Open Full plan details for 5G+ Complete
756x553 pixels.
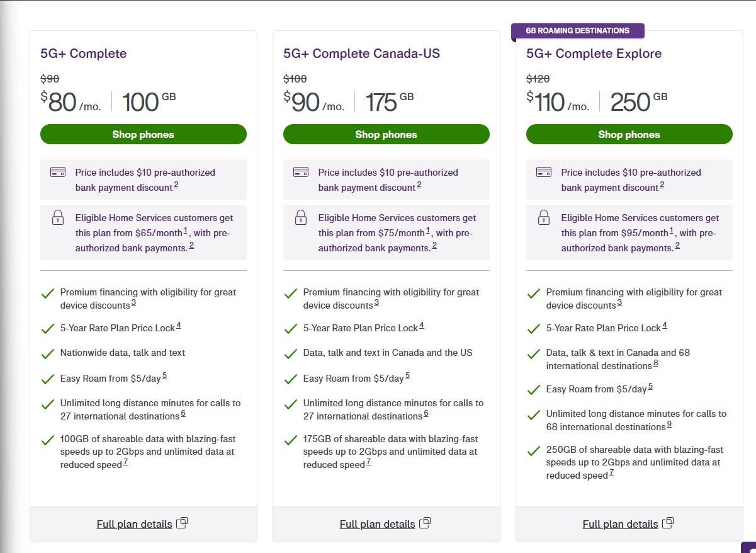click(133, 524)
